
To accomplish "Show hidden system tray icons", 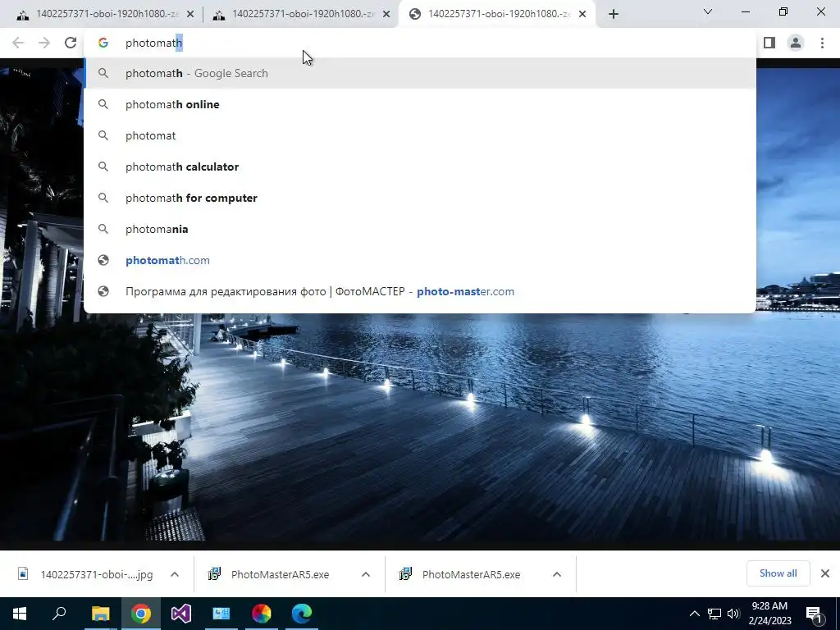I will tap(694, 614).
